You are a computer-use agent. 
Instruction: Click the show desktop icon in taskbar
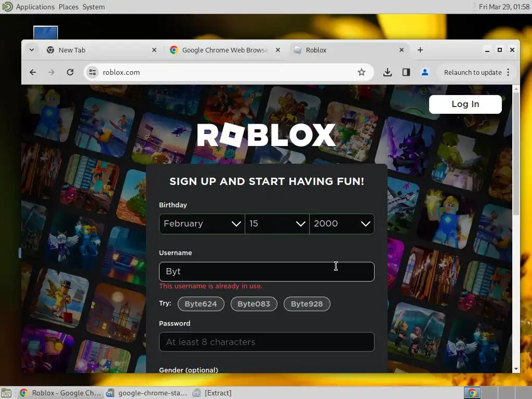pyautogui.click(x=6, y=393)
